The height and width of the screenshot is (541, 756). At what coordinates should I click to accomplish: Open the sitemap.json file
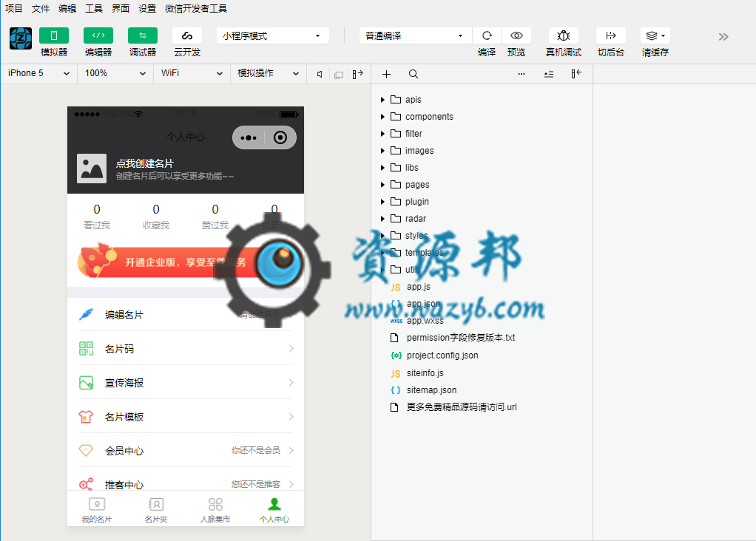tap(431, 390)
